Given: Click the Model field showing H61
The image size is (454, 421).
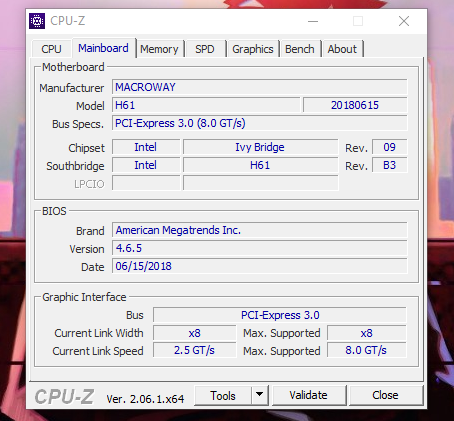Looking at the screenshot, I should click(206, 105).
